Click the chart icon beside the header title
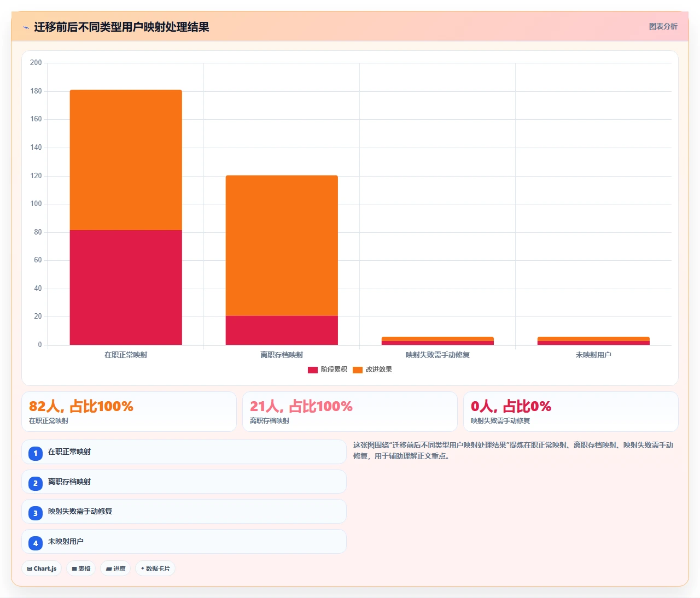 [26, 27]
